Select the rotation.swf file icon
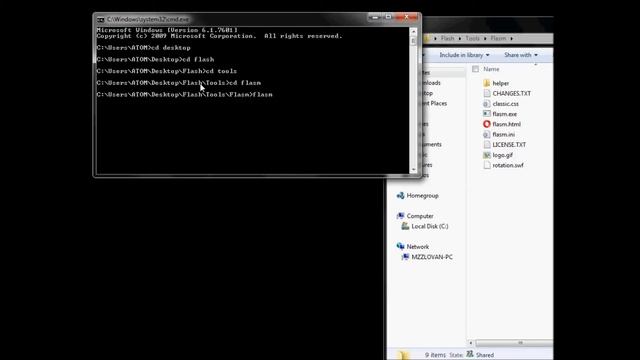 (487, 165)
